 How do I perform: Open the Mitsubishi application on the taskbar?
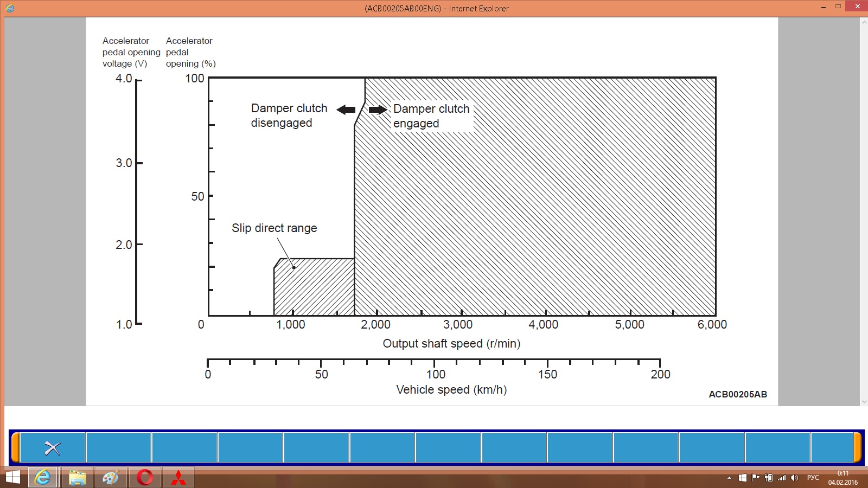178,478
